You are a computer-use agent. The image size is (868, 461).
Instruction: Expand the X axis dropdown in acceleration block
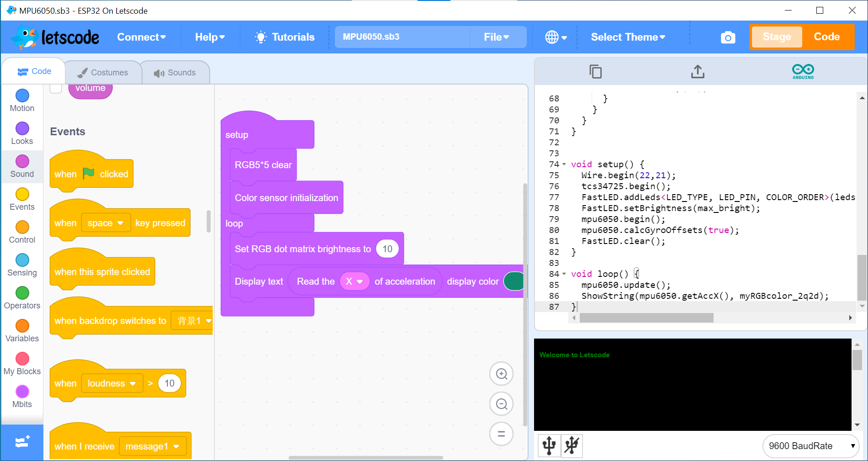point(354,281)
